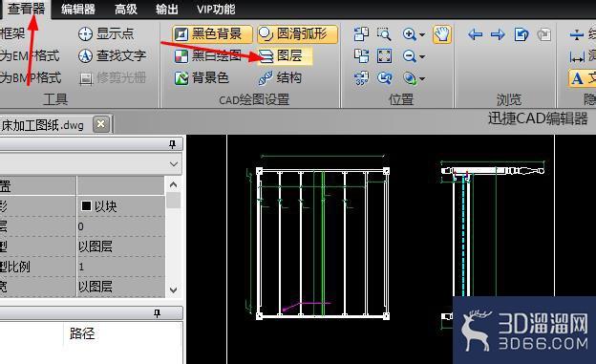Click the 框架 button in 工具 group
Viewport: 596px width, 364px height.
[12, 33]
